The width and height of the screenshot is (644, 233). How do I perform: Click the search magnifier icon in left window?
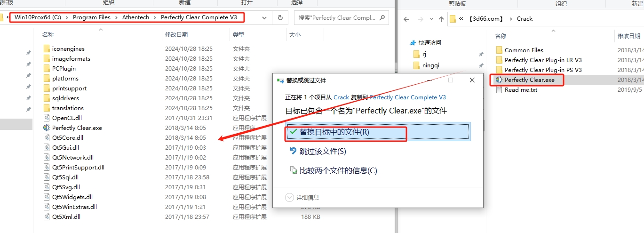(382, 18)
